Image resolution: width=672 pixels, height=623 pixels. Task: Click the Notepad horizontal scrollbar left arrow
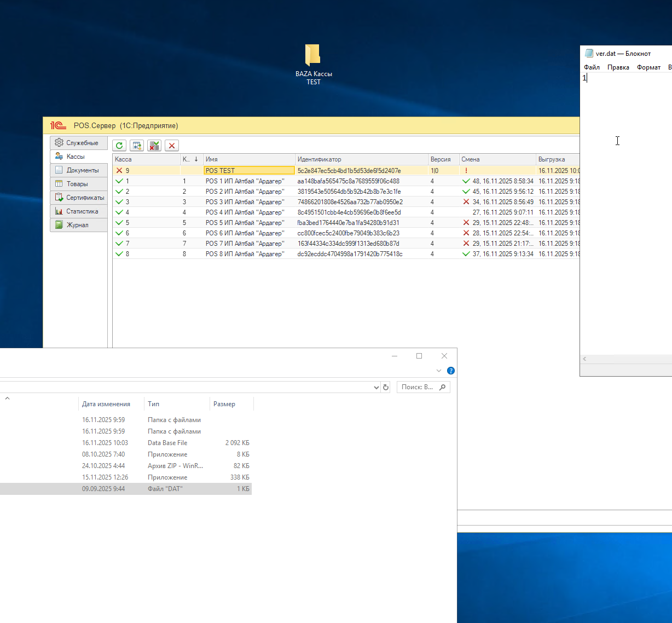coord(584,359)
